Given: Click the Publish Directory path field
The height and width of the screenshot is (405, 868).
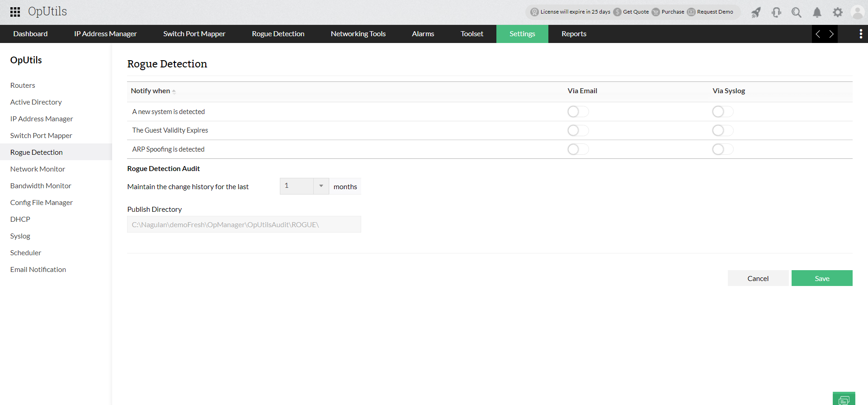Looking at the screenshot, I should click(x=244, y=224).
